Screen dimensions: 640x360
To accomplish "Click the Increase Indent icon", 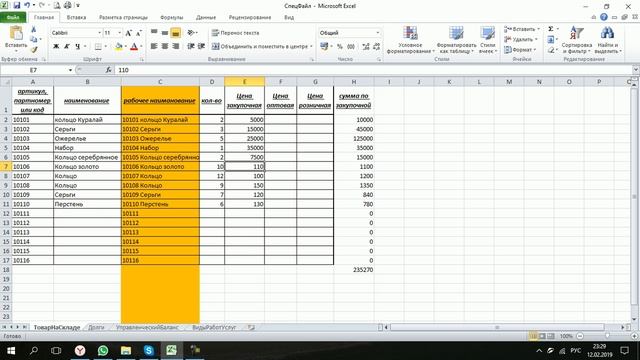I will tap(201, 47).
